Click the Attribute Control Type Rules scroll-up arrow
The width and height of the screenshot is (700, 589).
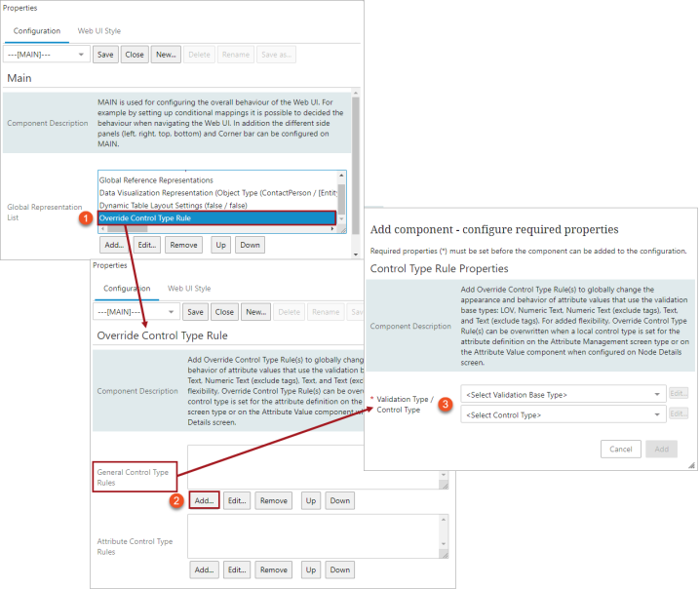coord(444,520)
